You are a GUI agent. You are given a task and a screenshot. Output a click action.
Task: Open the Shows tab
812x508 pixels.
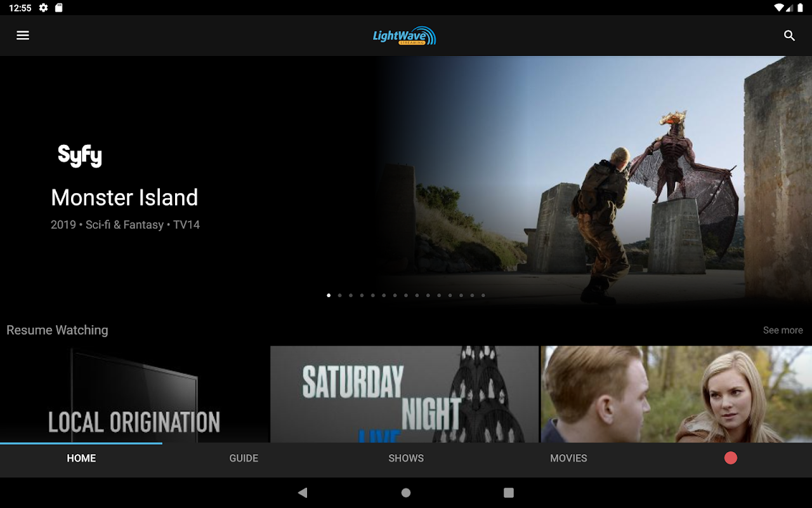(406, 458)
